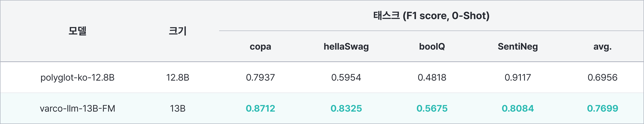Image resolution: width=644 pixels, height=124 pixels.
Task: Select the SentiNeg column header
Action: pos(518,46)
